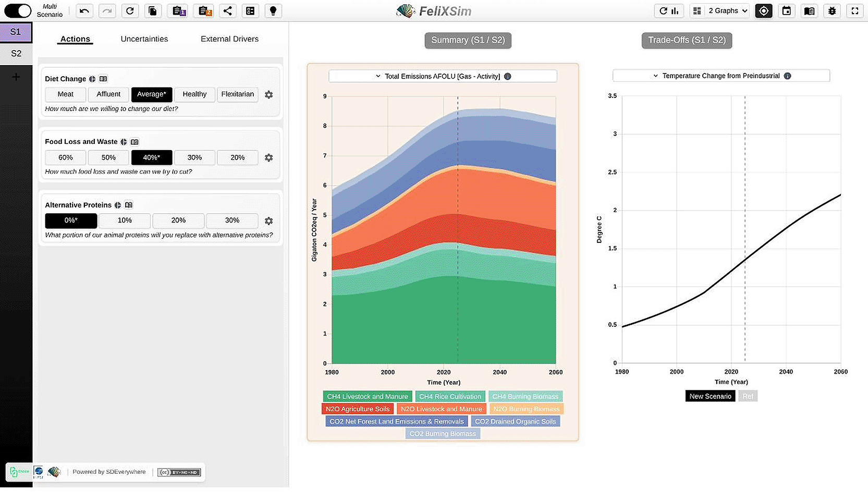The image size is (868, 492).
Task: Click the reset/refresh icon in left toolbar
Action: point(130,11)
